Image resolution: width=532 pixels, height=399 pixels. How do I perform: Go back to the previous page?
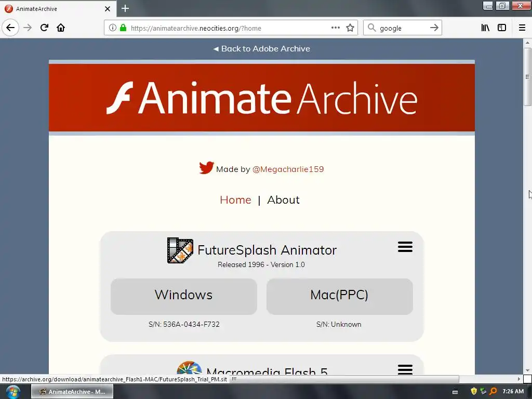(10, 28)
